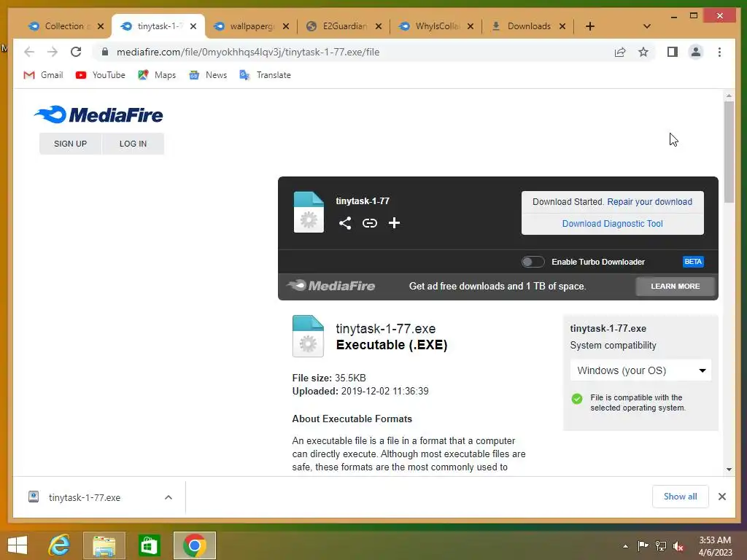Viewport: 747px width, 560px height.
Task: Switch to wallpaper tab
Action: click(251, 26)
